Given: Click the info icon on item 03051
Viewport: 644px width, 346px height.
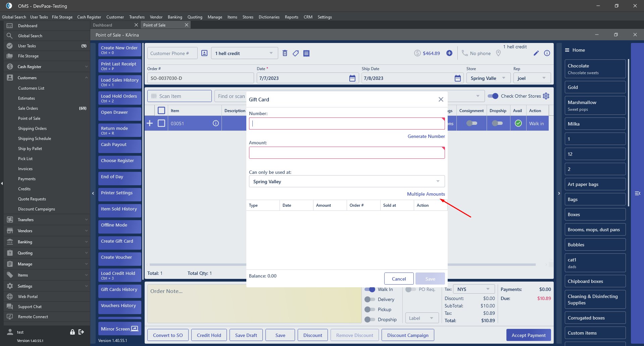Looking at the screenshot, I should pos(216,123).
